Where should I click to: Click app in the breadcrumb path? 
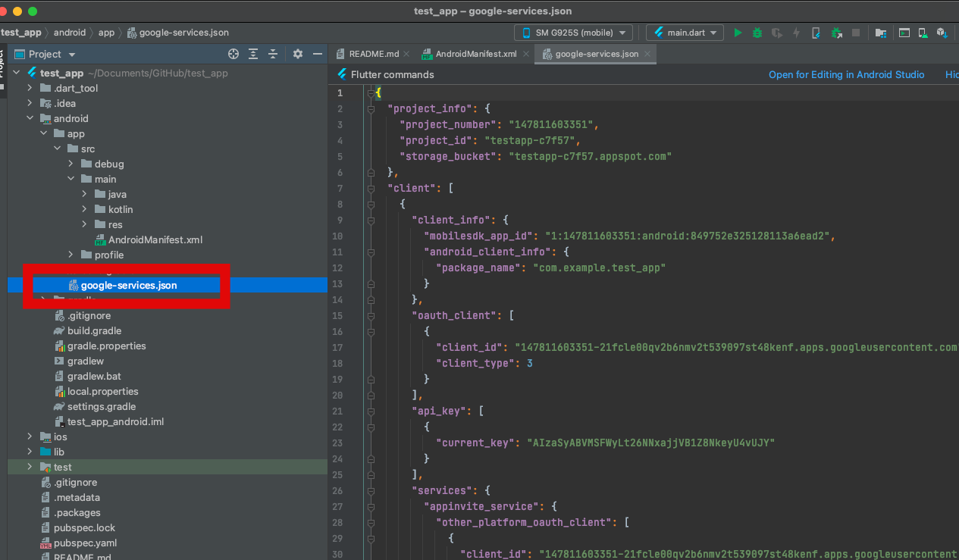click(x=106, y=33)
